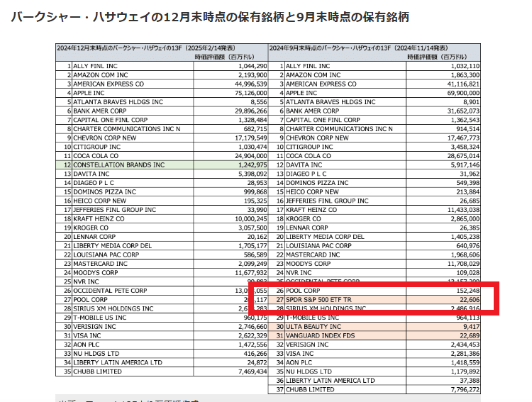The width and height of the screenshot is (532, 402).
Task: Click the value 8,901 for Atlanta Braves
Action: (x=471, y=102)
